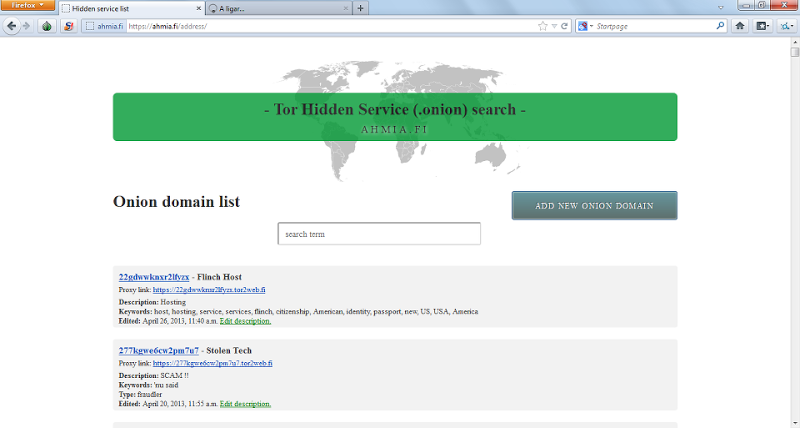The image size is (800, 428).
Task: Bookmark the page with the star icon
Action: pyautogui.click(x=542, y=26)
